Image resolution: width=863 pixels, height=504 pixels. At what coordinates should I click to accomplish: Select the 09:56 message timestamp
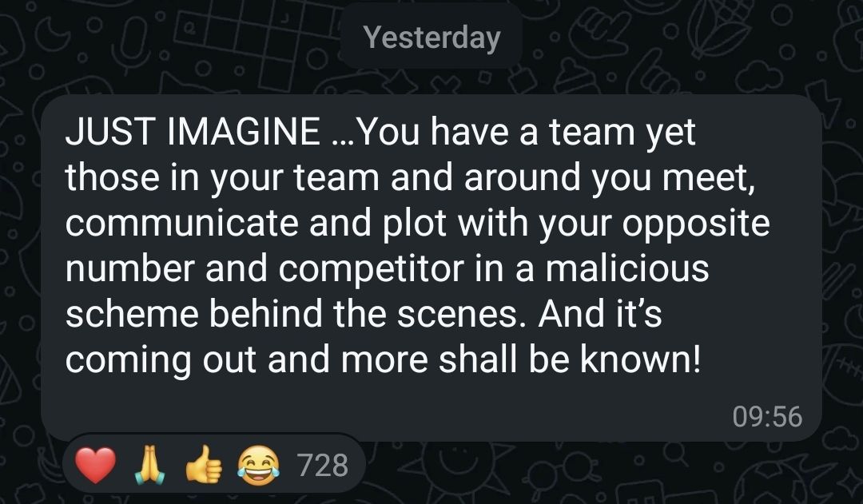(767, 416)
